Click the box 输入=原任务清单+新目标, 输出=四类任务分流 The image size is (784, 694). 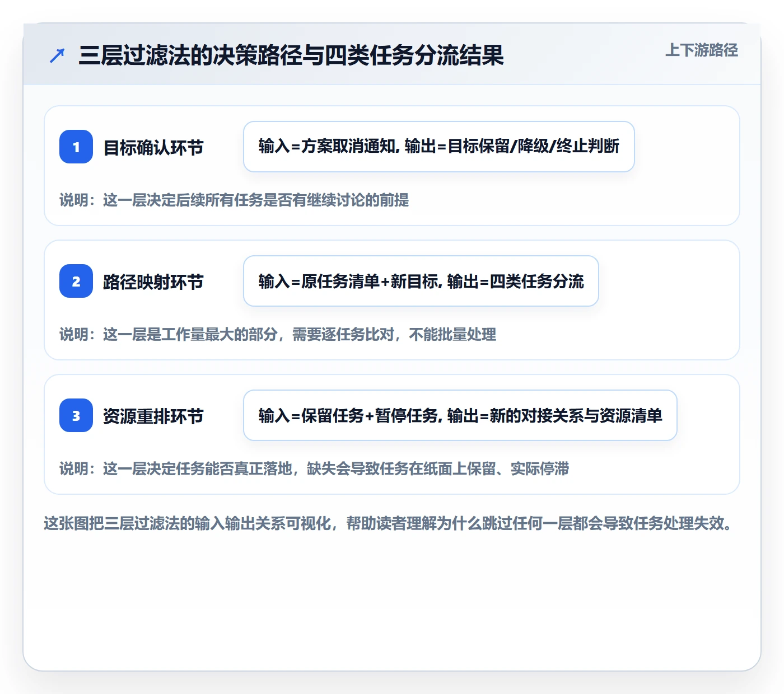(x=421, y=281)
